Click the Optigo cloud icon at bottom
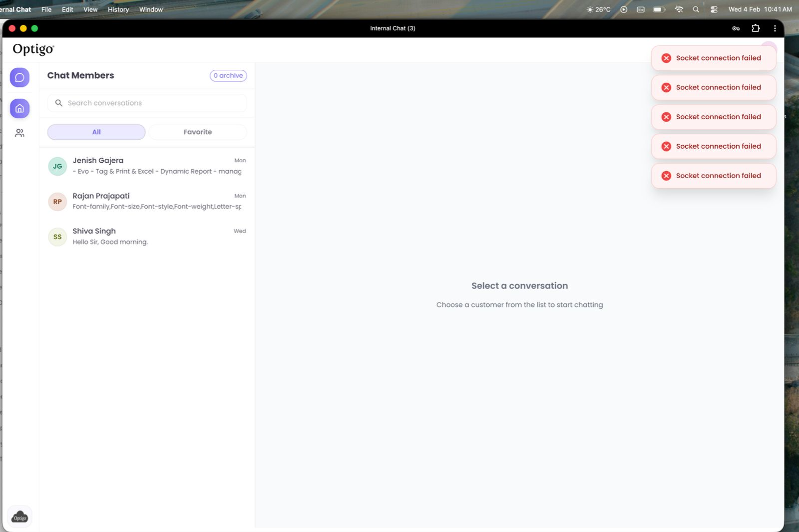Viewport: 799px width, 532px height. click(x=20, y=517)
